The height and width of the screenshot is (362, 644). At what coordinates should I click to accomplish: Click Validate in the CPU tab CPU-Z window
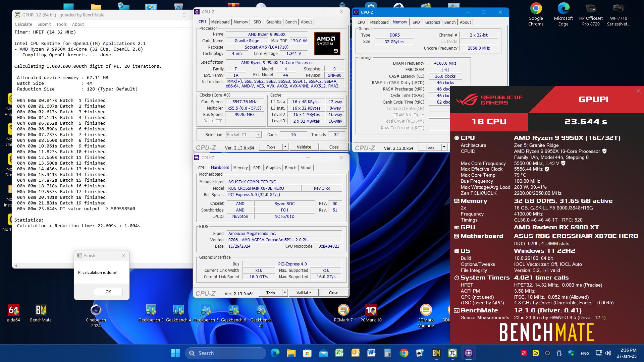tap(304, 147)
